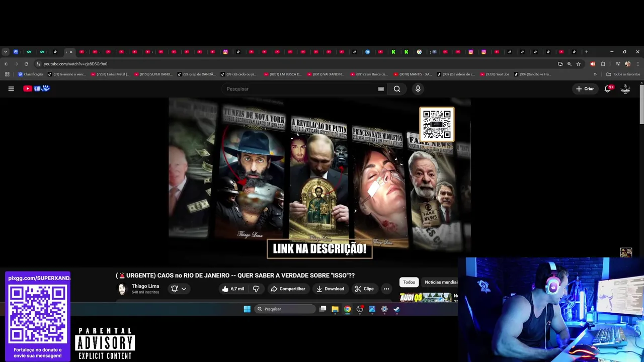644x362 pixels.
Task: Create a clip with Clipe button
Action: tap(364, 289)
